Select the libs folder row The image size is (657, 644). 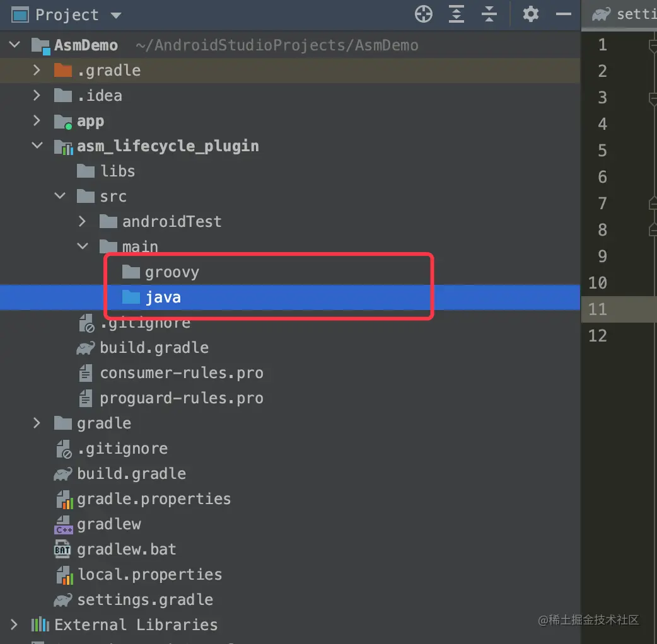click(290, 171)
